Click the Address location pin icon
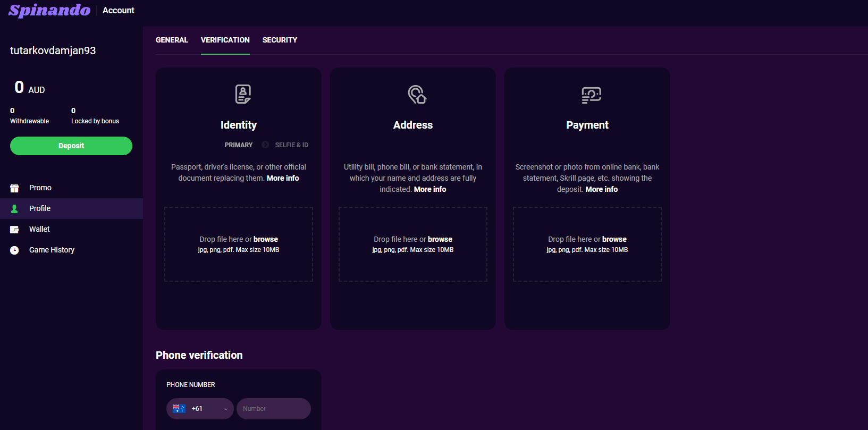 pos(417,95)
